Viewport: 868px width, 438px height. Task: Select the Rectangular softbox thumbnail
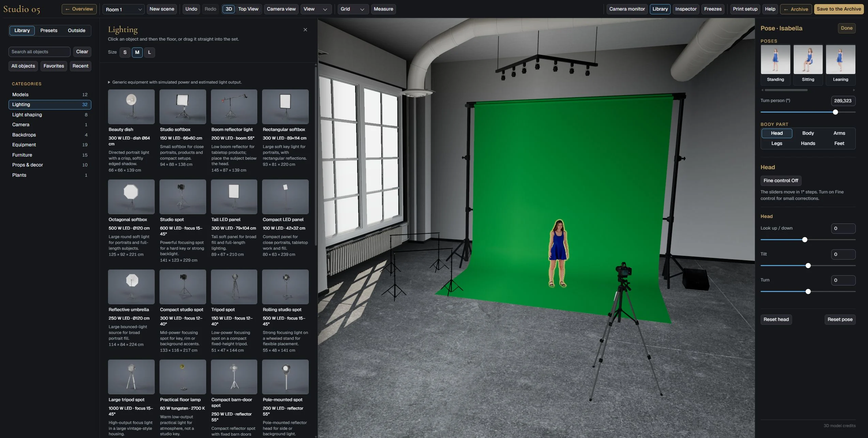[285, 106]
